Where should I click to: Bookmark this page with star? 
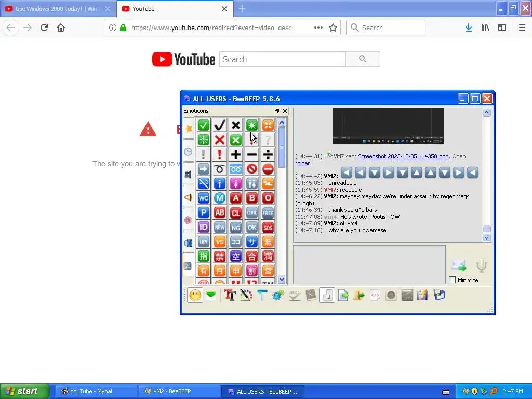click(x=333, y=28)
